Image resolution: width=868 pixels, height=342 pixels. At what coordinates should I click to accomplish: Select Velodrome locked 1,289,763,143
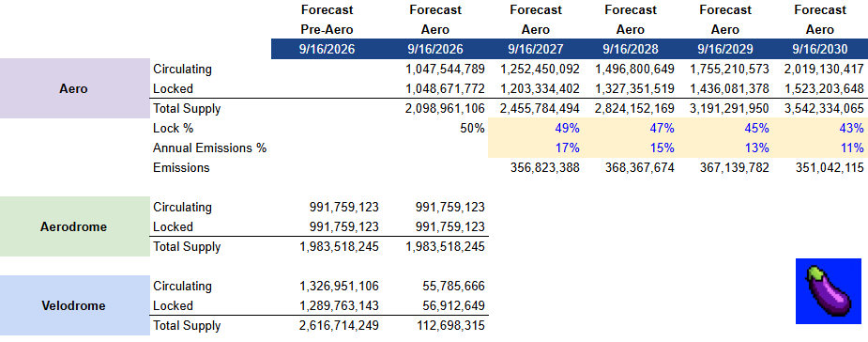[340, 306]
